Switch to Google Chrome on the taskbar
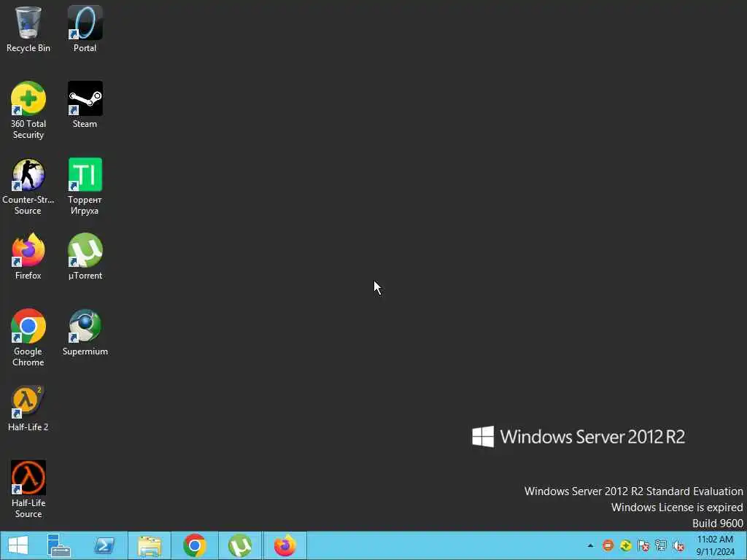Screen dimensions: 747x560 (194, 545)
